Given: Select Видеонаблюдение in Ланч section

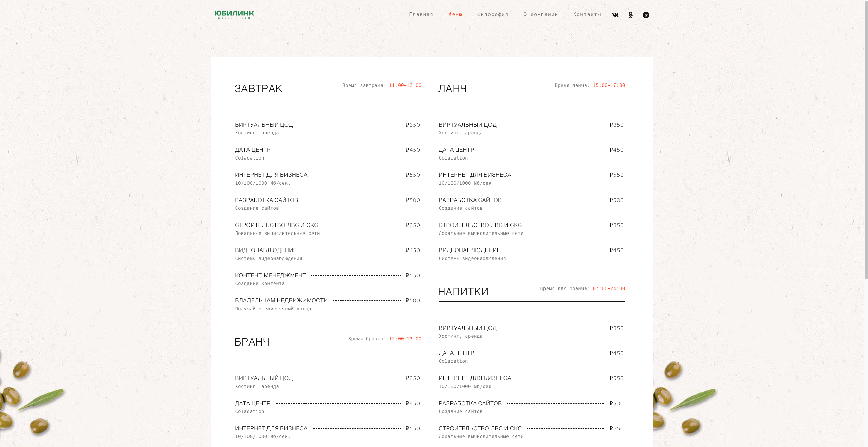Looking at the screenshot, I should coord(469,250).
